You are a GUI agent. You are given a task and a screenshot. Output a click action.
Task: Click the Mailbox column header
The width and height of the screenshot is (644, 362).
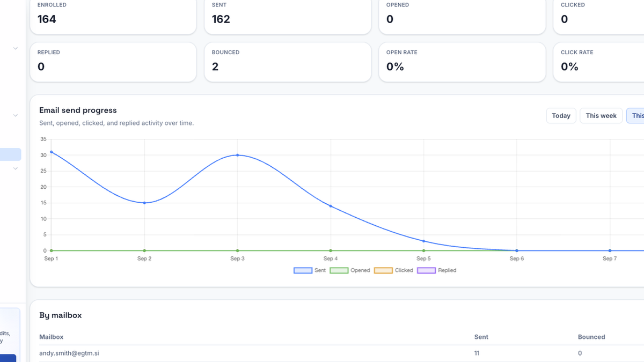(x=52, y=337)
